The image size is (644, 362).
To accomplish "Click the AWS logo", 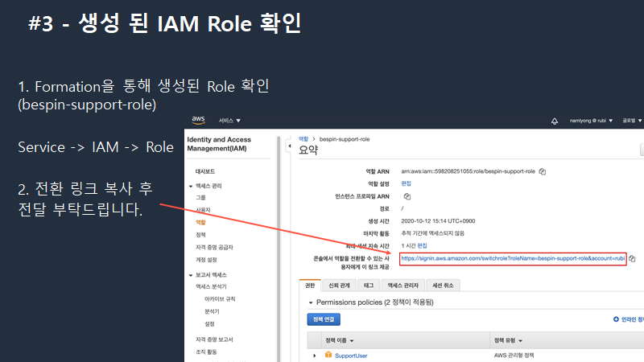I will [198, 120].
